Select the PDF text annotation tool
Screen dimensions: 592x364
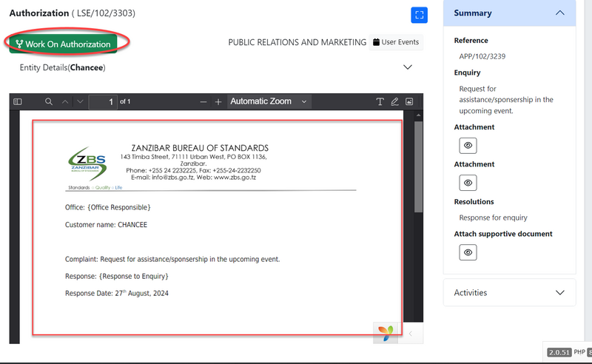tap(380, 101)
